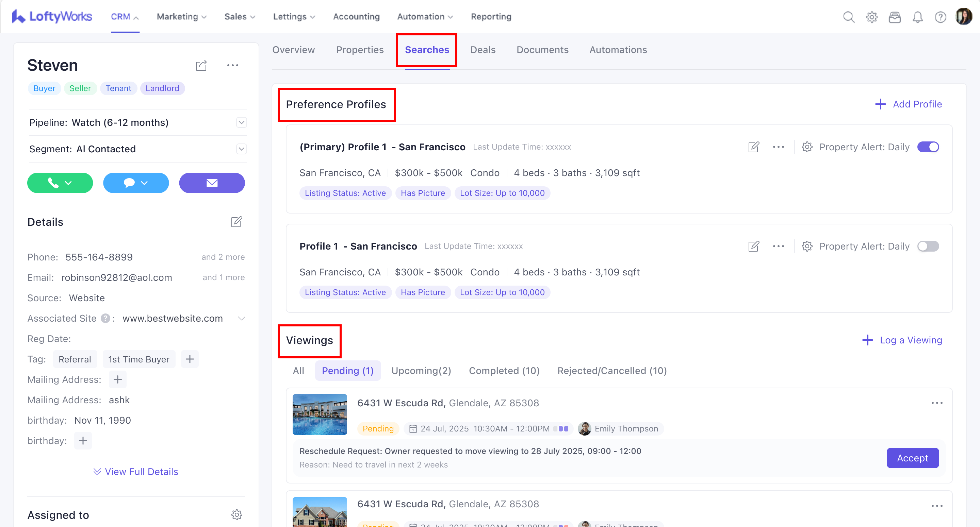Select the Completed (10) viewings filter
The height and width of the screenshot is (527, 980).
[504, 370]
